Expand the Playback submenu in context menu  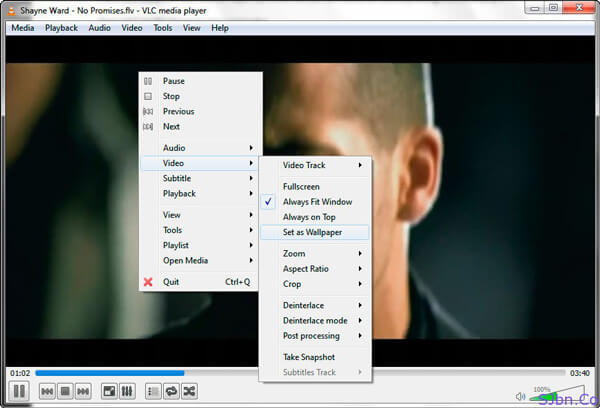[x=201, y=194]
